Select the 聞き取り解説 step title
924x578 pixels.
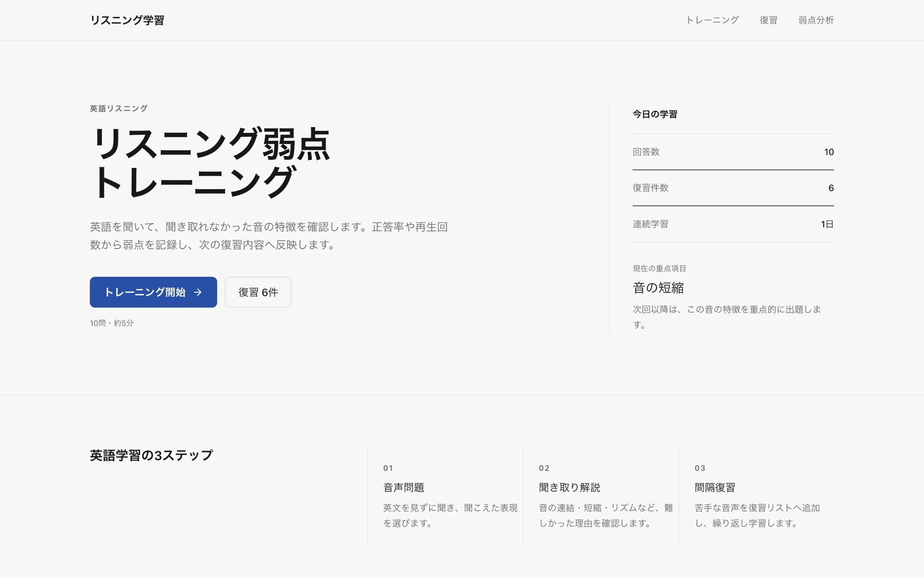pyautogui.click(x=569, y=487)
